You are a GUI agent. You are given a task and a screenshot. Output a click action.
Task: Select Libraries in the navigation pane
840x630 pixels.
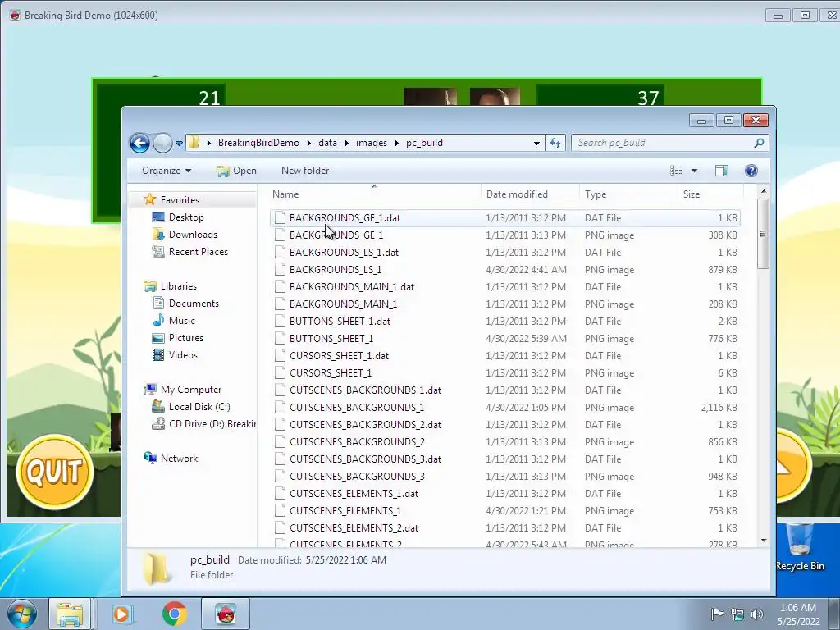(x=178, y=286)
